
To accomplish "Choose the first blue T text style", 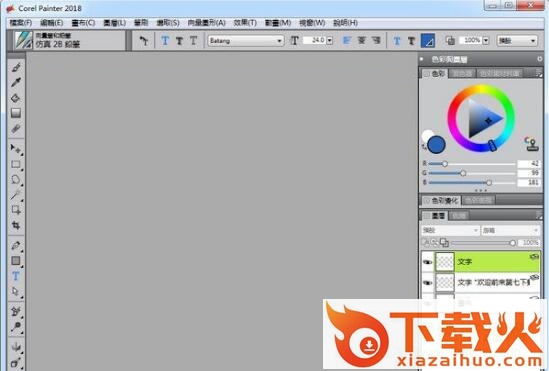I will (x=165, y=41).
